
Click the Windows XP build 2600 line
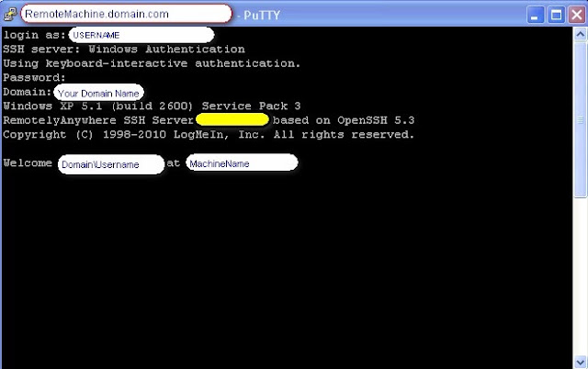tap(152, 106)
